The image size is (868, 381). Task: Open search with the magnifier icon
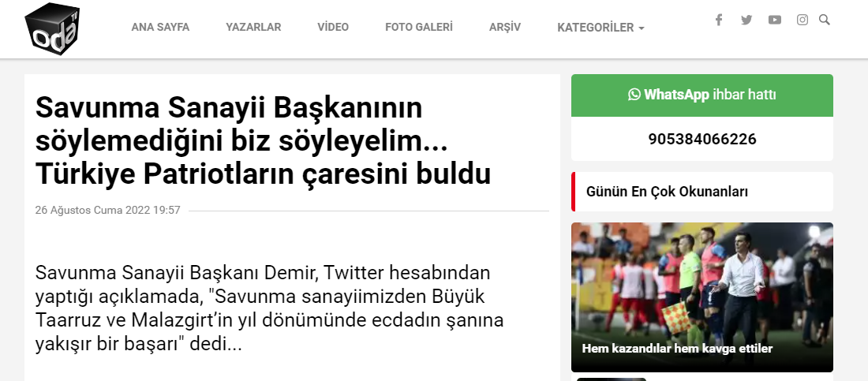coord(825,20)
